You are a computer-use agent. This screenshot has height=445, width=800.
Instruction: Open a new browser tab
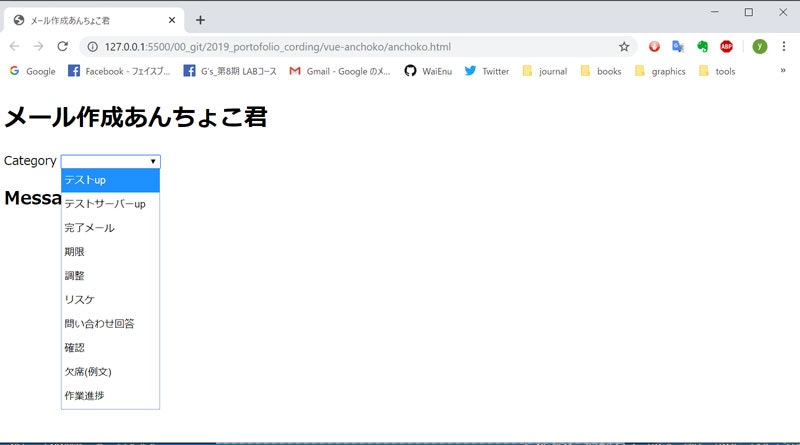coord(201,20)
